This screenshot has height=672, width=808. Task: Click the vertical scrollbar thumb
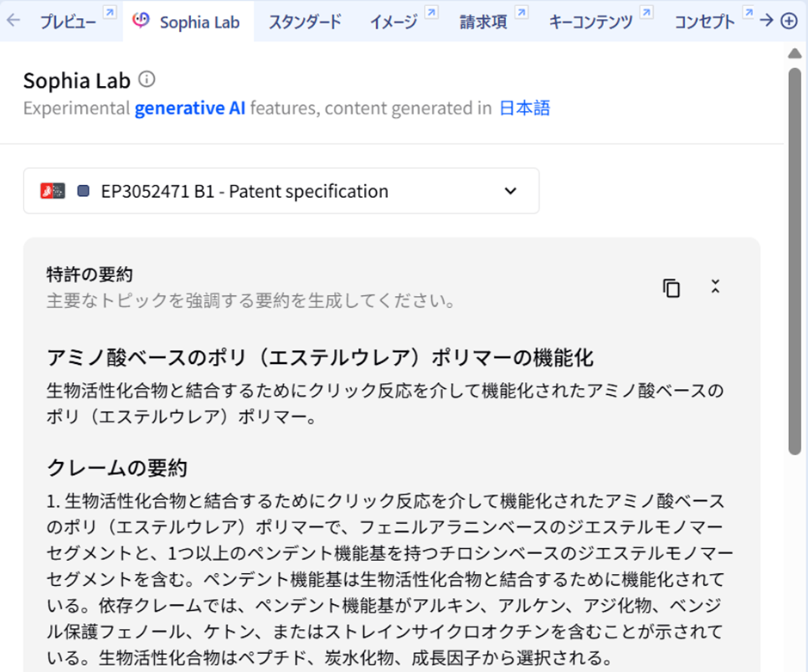[x=794, y=260]
